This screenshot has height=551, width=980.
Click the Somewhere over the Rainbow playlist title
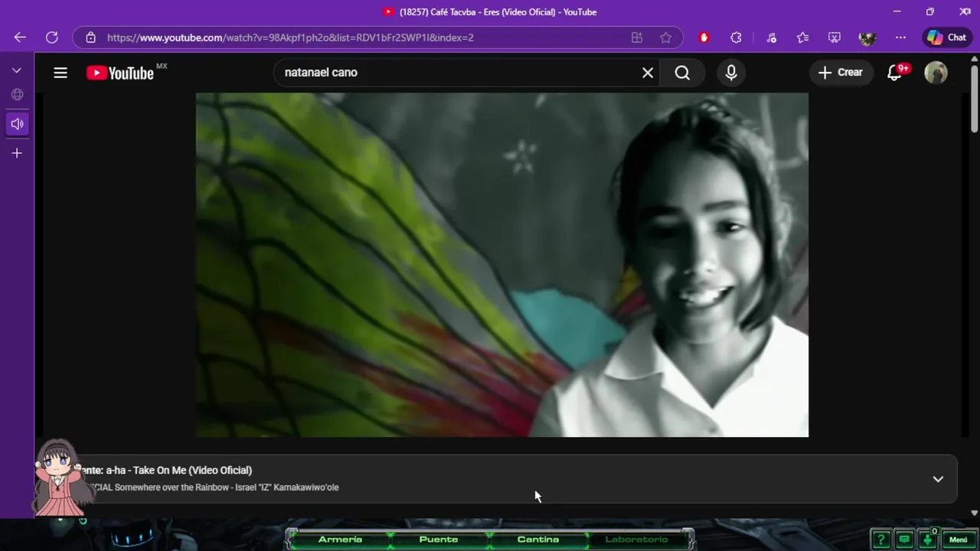227,487
